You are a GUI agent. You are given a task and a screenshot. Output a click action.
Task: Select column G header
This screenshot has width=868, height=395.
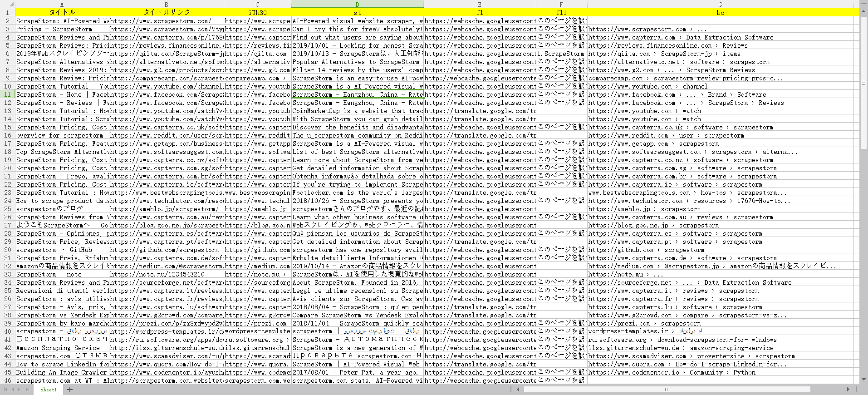tap(720, 4)
